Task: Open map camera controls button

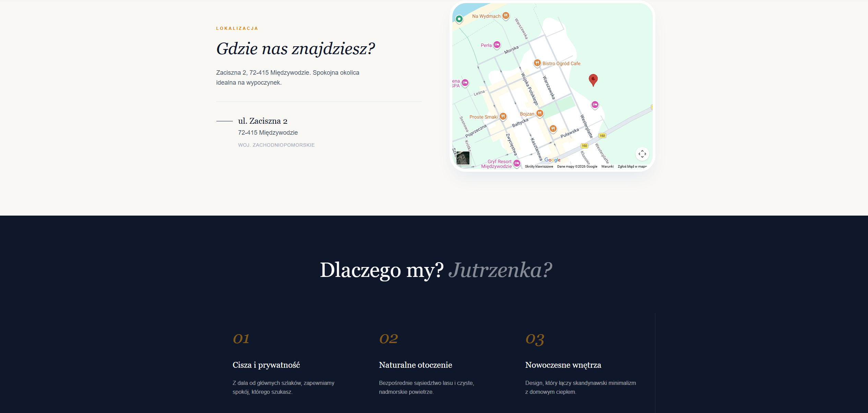Action: click(x=642, y=154)
